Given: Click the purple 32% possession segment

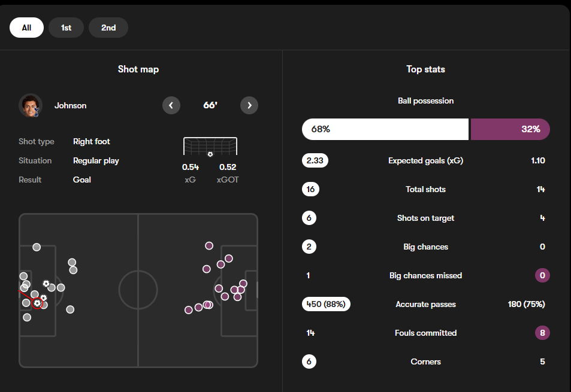Looking at the screenshot, I should coord(510,129).
